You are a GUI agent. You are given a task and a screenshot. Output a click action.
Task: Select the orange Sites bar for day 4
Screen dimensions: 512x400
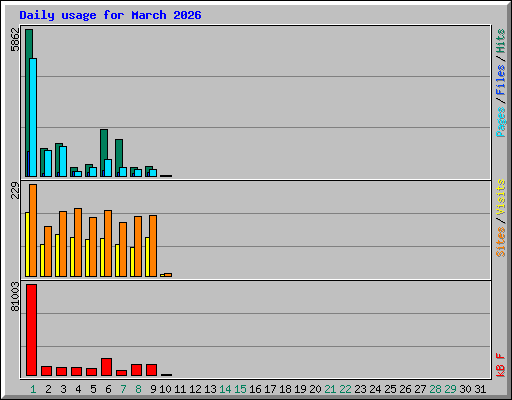pyautogui.click(x=78, y=242)
